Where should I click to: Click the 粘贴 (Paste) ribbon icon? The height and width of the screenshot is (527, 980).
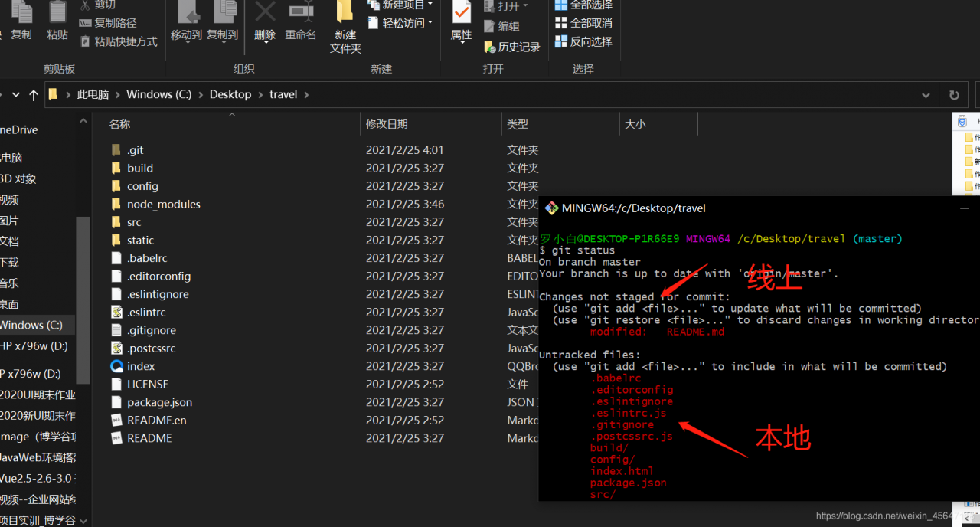pos(57,12)
